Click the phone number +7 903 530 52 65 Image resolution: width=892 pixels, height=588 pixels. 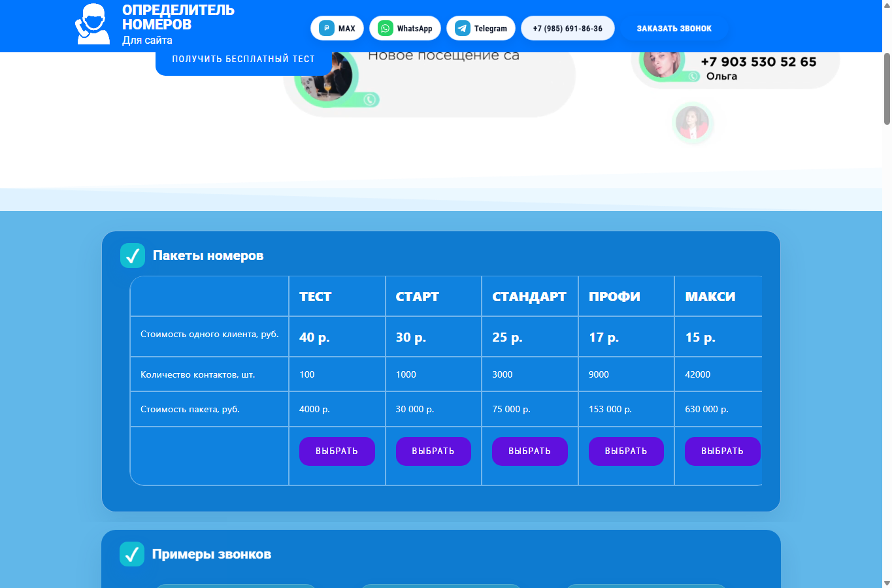click(x=759, y=61)
